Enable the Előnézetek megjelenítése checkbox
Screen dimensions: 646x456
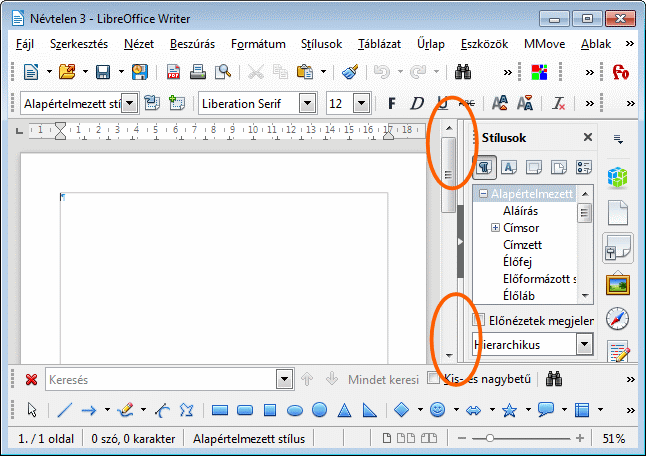(479, 320)
